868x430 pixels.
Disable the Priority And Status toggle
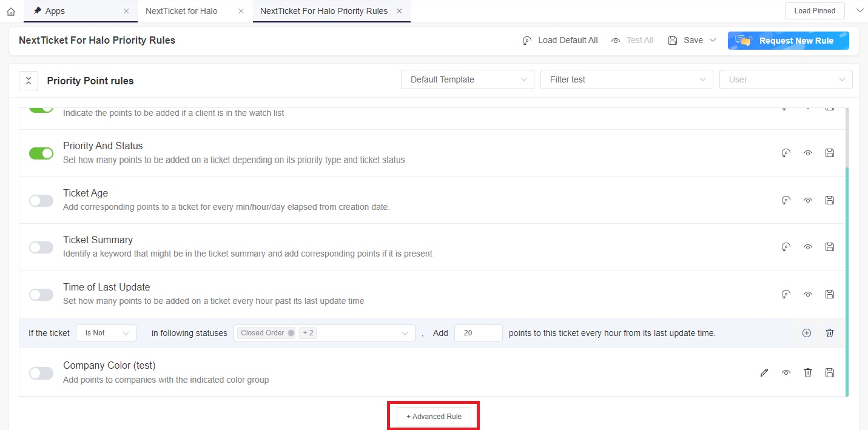pyautogui.click(x=41, y=153)
